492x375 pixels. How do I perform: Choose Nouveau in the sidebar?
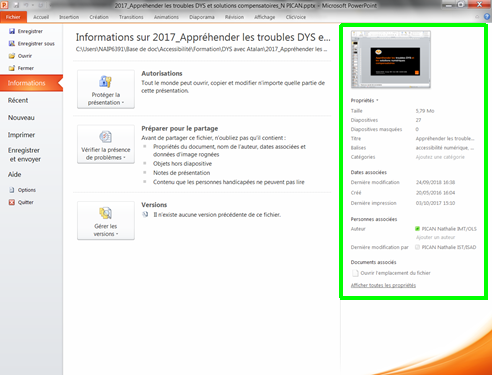click(21, 118)
